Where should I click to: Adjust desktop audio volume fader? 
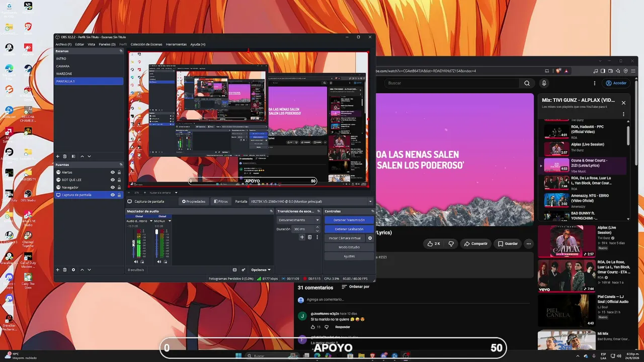[x=133, y=243]
